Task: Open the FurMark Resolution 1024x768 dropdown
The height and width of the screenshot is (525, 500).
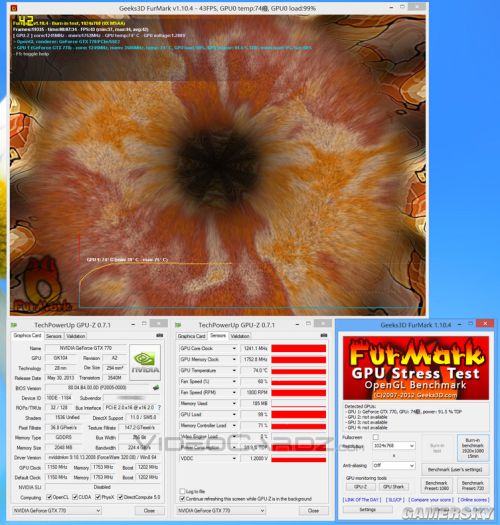Action: coord(394,446)
